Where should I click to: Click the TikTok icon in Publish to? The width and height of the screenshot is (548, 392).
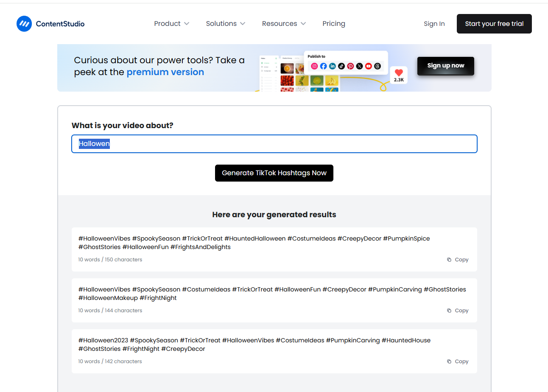(x=341, y=66)
